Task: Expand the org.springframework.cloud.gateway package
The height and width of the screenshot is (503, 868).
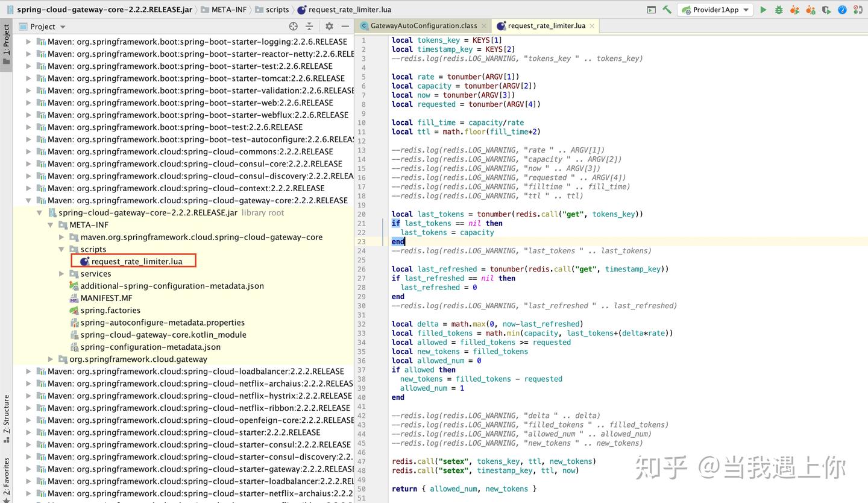Action: coord(51,359)
